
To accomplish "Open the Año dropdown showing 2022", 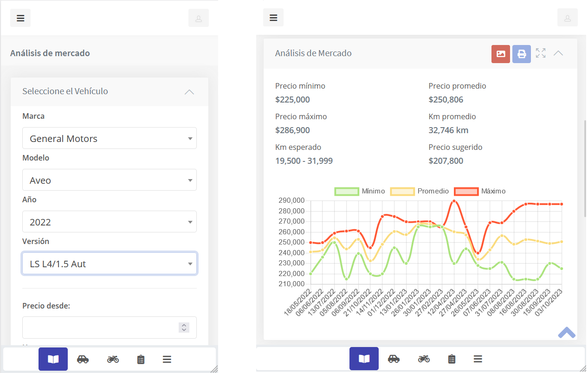I will pyautogui.click(x=110, y=222).
